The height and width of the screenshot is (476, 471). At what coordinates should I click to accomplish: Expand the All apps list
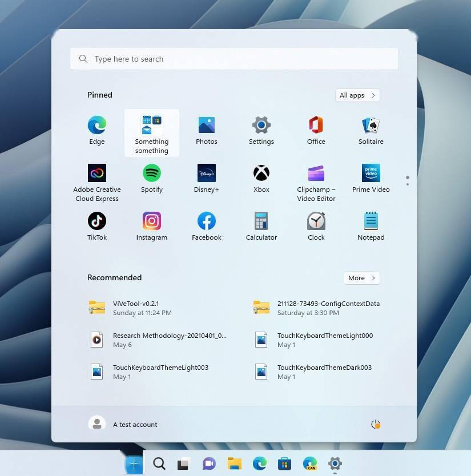[x=357, y=95]
